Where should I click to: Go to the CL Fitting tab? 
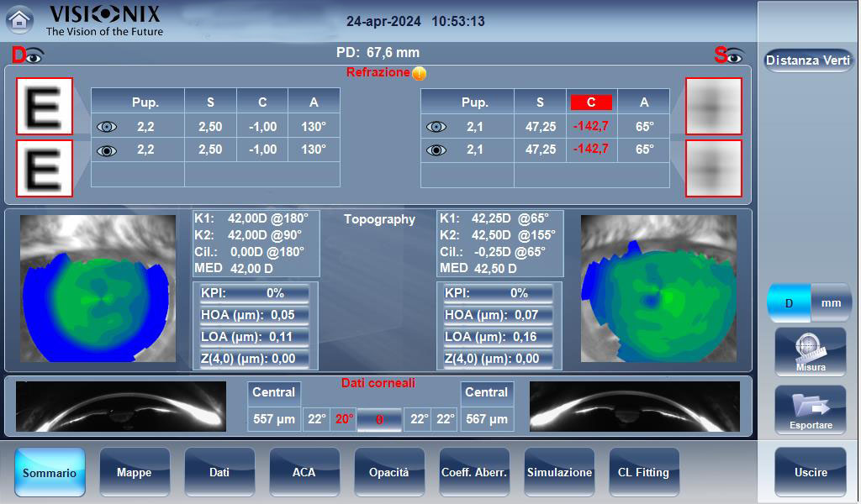644,472
